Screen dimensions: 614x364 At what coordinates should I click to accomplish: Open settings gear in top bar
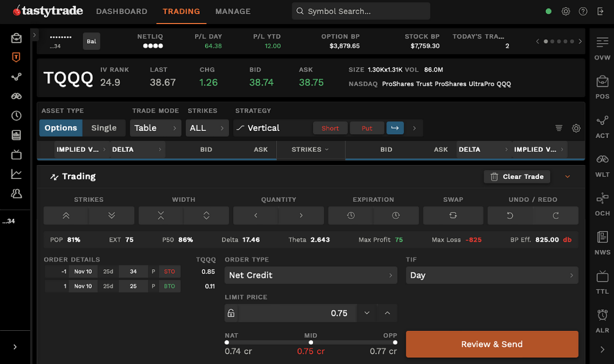tap(565, 11)
